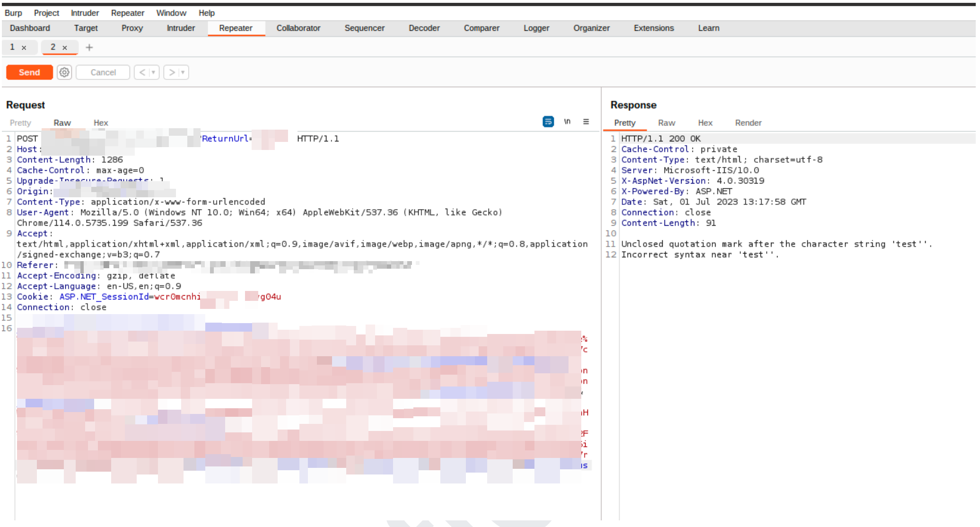Screen dimensions: 980x527
Task: Click the Cancel button
Action: tap(103, 72)
